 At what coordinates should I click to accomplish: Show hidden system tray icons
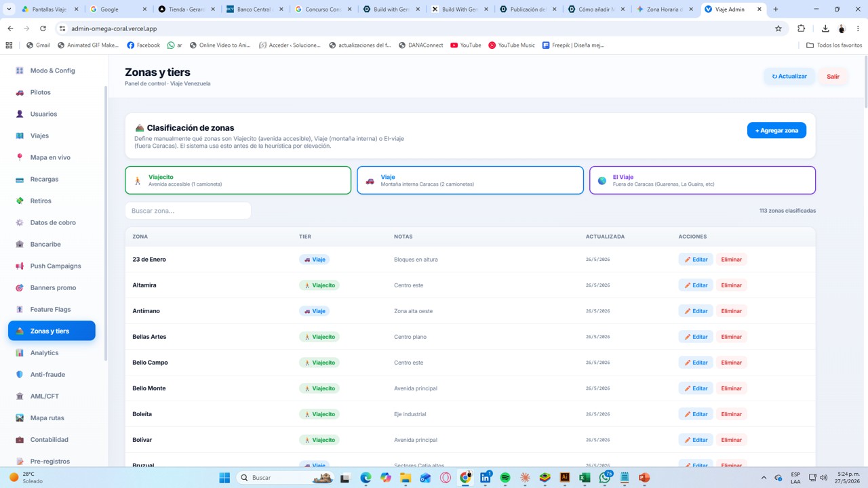tap(764, 478)
